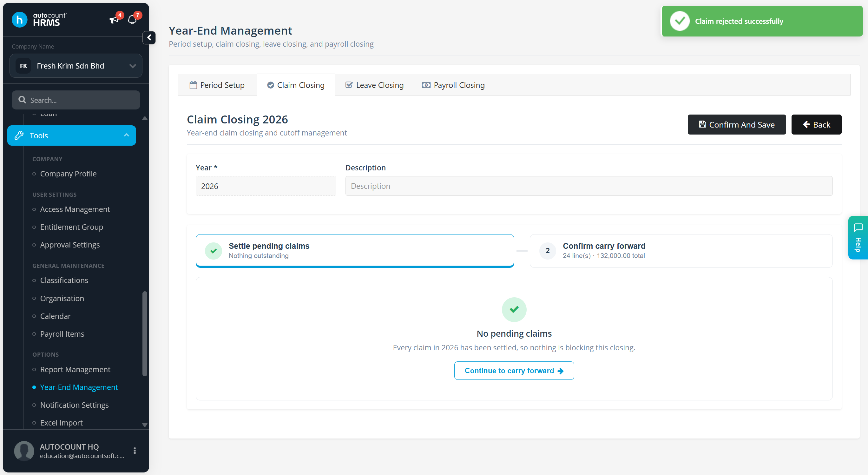Viewport: 868px width, 475px height.
Task: Open the Fresh Krim Sdn Bhd company dropdown
Action: (x=76, y=66)
